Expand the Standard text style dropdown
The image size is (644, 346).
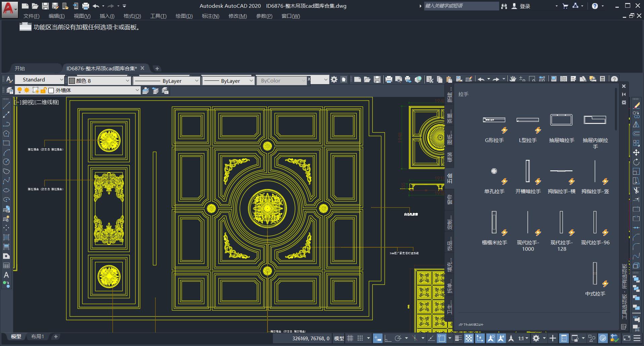(x=61, y=80)
